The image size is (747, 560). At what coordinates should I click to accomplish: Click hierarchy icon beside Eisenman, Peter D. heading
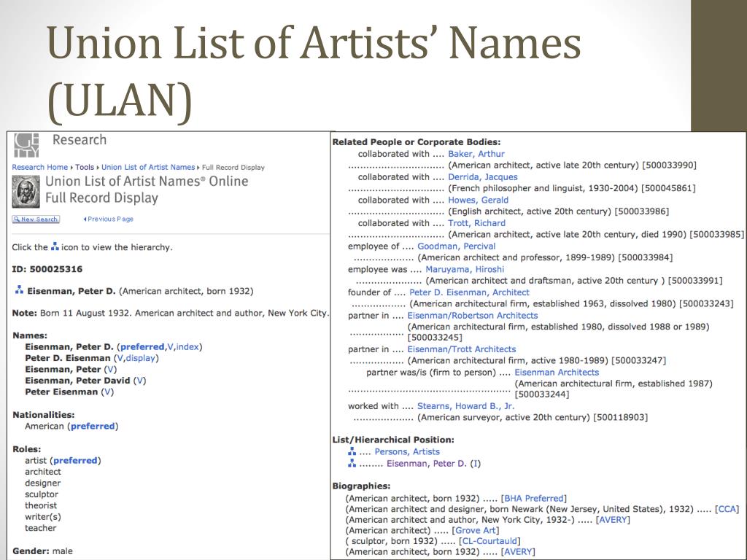(19, 290)
